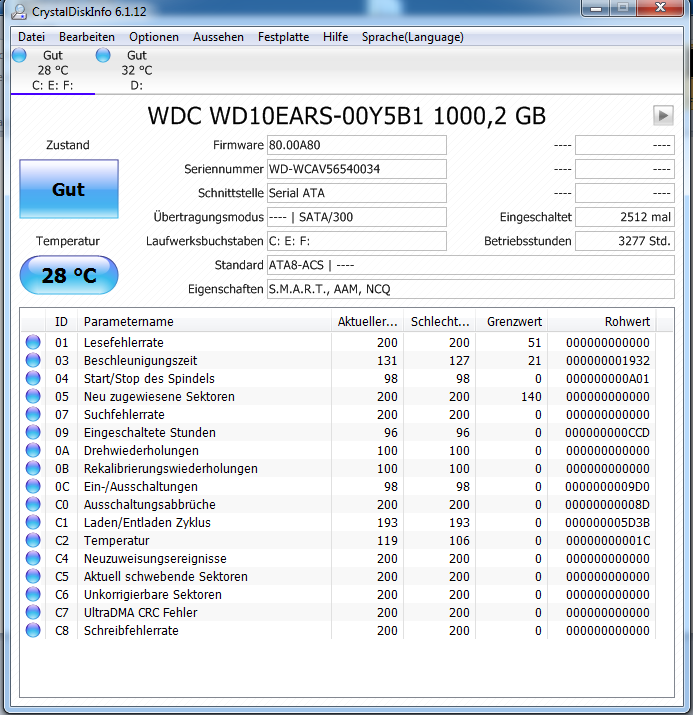
Task: Click the Eigenschaften field S.M.A.R.T., AAM, NCQ
Action: (x=471, y=289)
